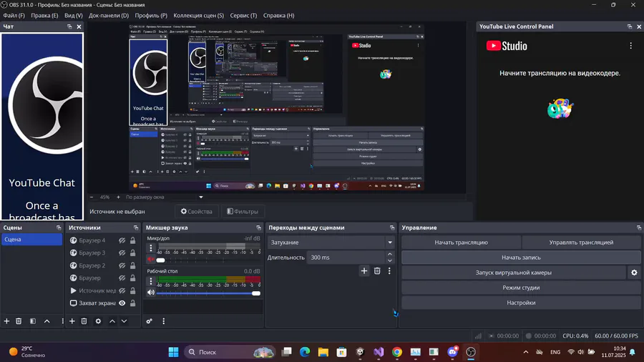This screenshot has width=644, height=362.
Task: Enable Режим студии
Action: click(x=521, y=288)
